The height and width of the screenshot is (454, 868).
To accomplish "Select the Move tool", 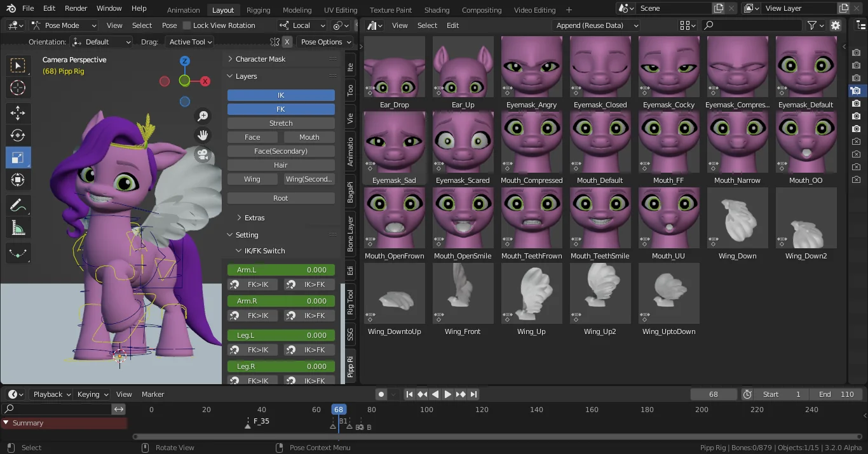I will (x=18, y=112).
